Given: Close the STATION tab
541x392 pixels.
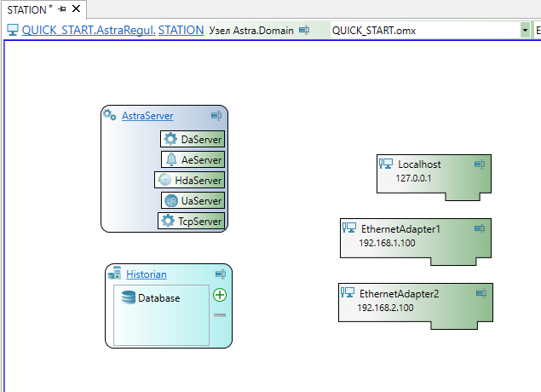Looking at the screenshot, I should coord(75,9).
